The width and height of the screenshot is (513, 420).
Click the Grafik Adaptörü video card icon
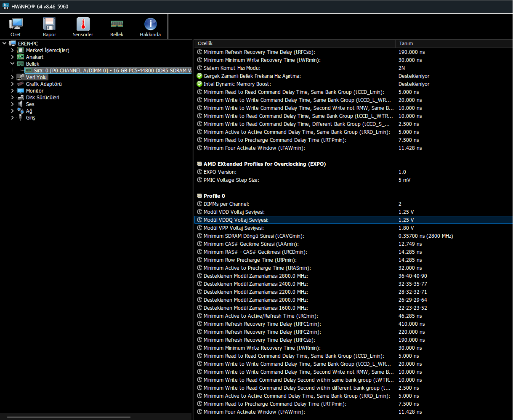coord(20,84)
